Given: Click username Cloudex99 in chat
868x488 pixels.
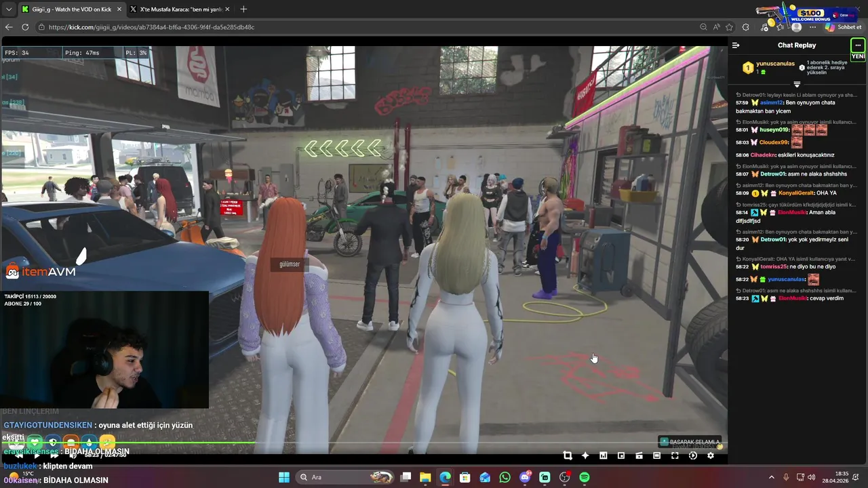Looking at the screenshot, I should 774,142.
